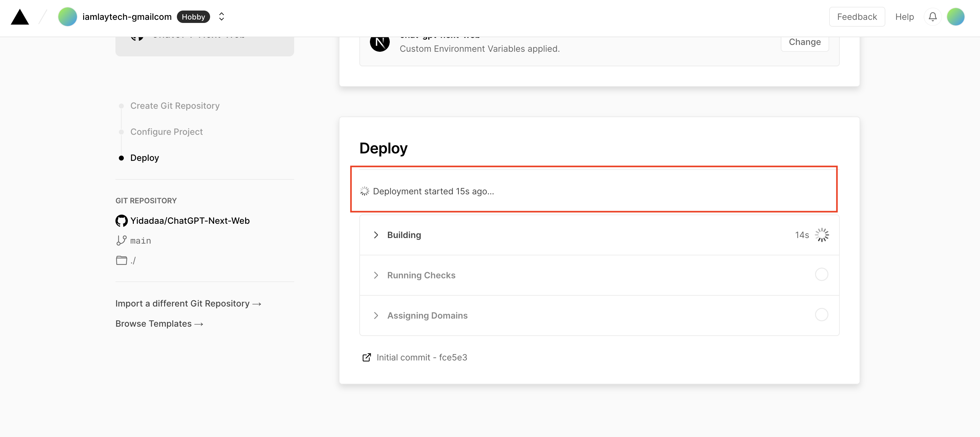The image size is (980, 437).
Task: Click the Vercel triangle logo
Action: pyautogui.click(x=20, y=17)
